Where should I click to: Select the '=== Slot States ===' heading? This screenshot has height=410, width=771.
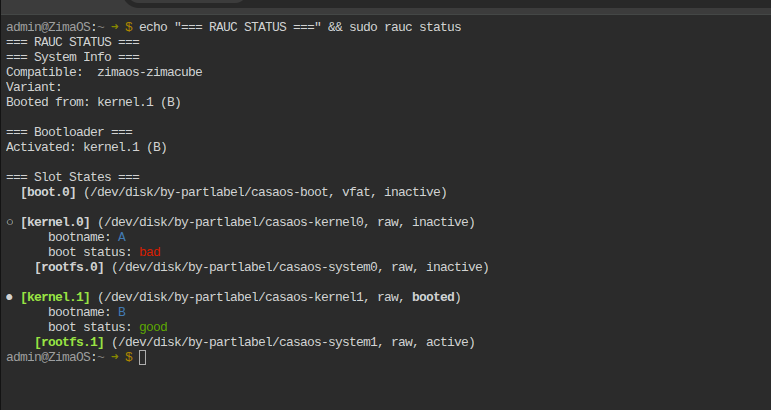pyautogui.click(x=73, y=177)
